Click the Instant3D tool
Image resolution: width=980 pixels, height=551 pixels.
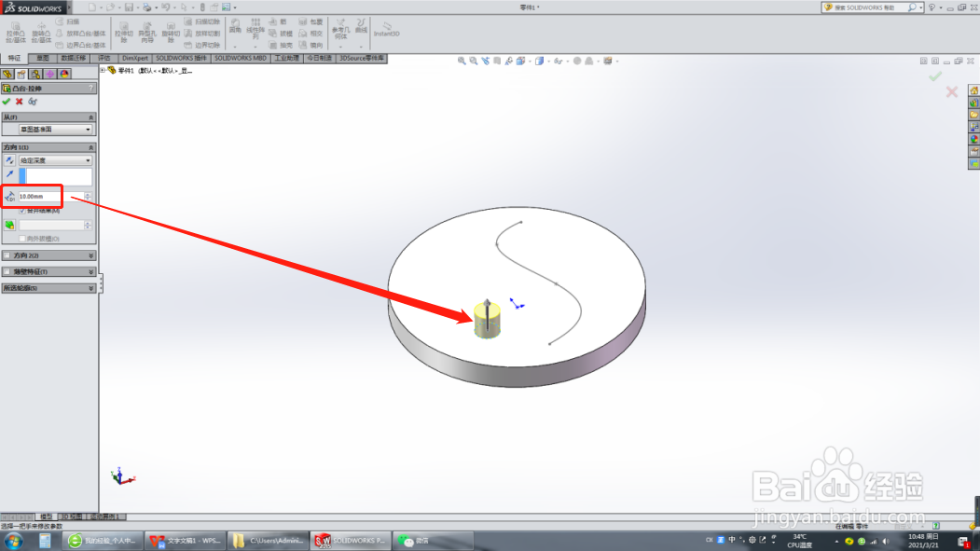click(x=386, y=29)
